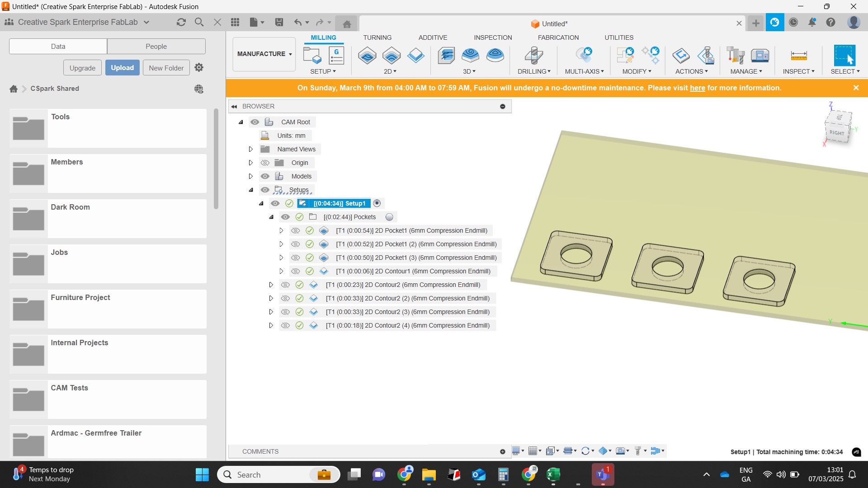Toggle visibility eye of Models
Viewport: 868px width, 488px height.
(x=265, y=176)
